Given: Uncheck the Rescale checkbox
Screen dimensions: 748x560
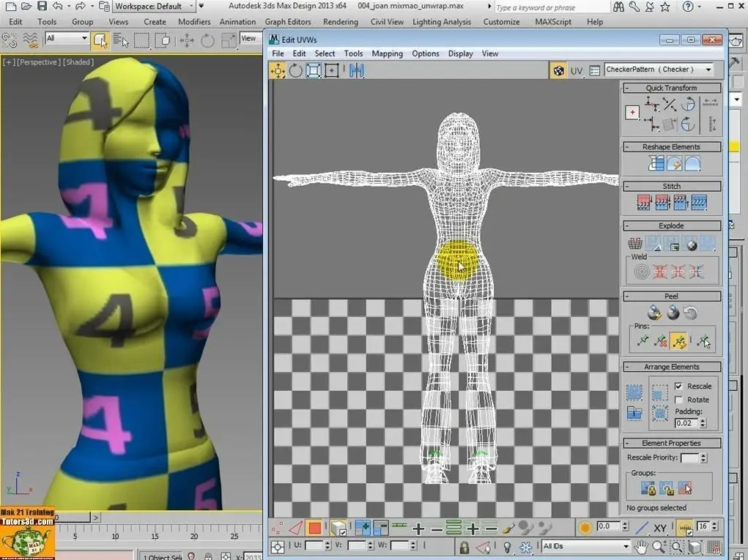Looking at the screenshot, I should (x=679, y=386).
